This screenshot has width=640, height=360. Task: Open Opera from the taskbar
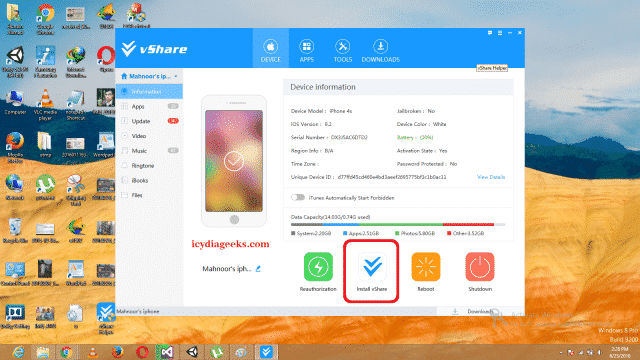(x=142, y=352)
